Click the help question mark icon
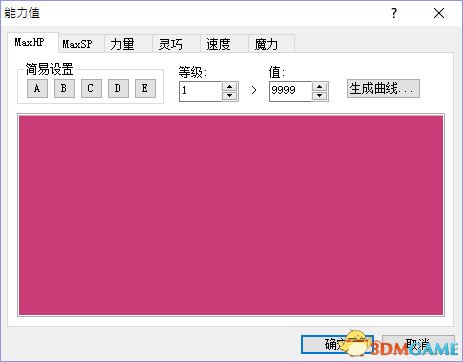 [x=394, y=13]
